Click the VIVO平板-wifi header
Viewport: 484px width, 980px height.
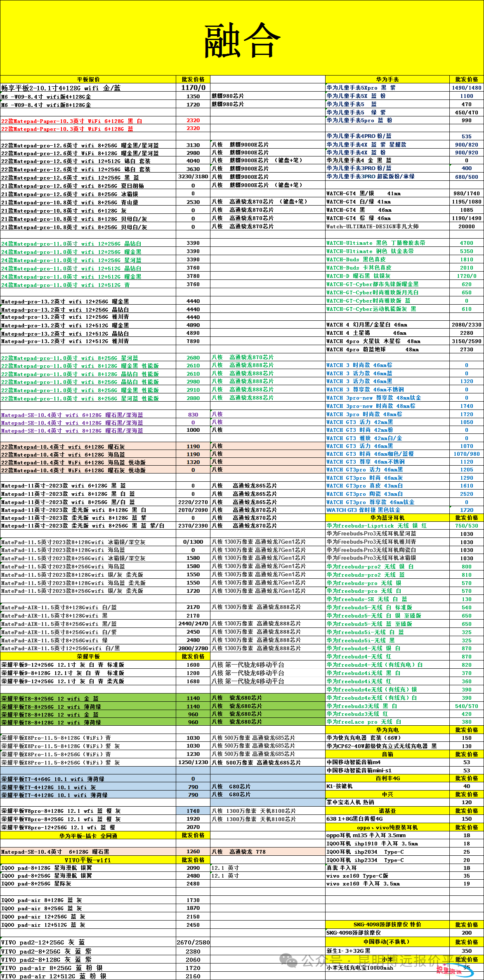point(88,860)
